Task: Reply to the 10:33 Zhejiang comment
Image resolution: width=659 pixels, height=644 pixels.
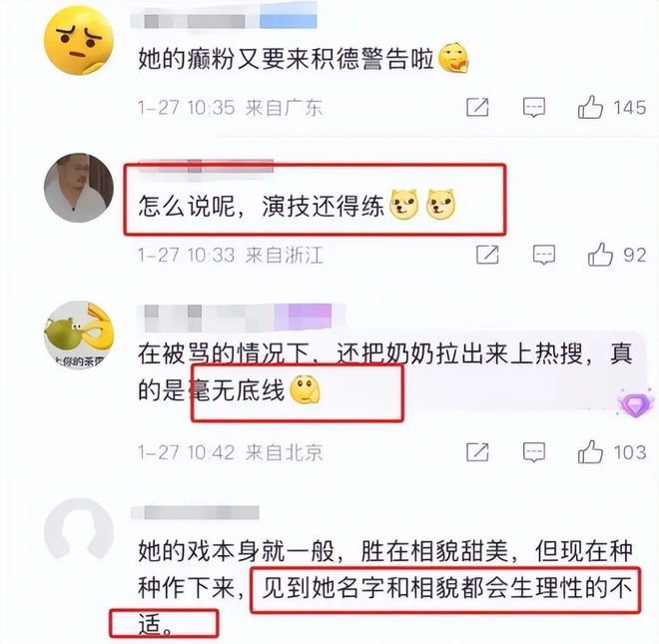Action: 544,255
